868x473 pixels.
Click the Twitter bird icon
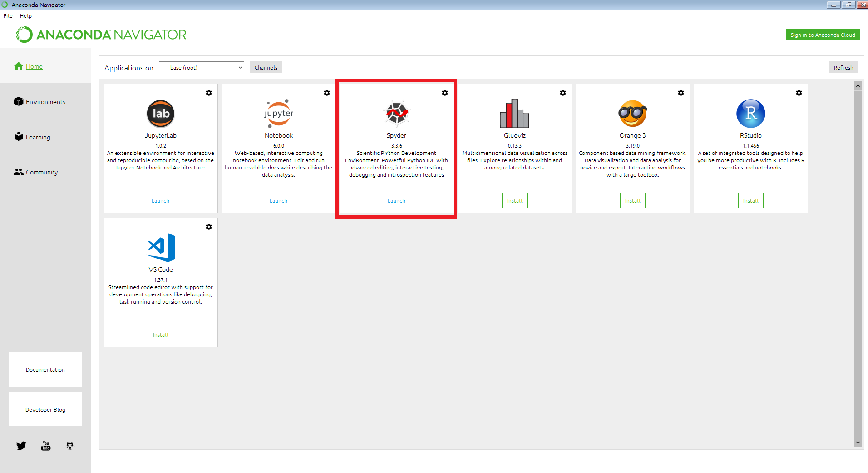21,446
